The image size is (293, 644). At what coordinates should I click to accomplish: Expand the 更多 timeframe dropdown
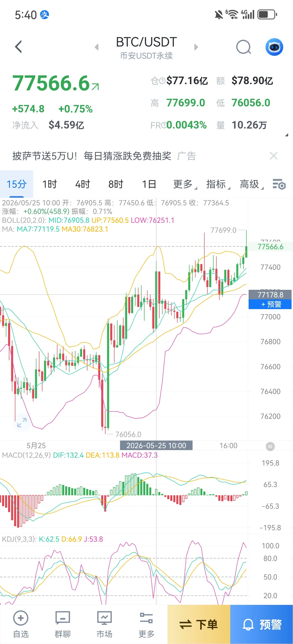click(185, 184)
